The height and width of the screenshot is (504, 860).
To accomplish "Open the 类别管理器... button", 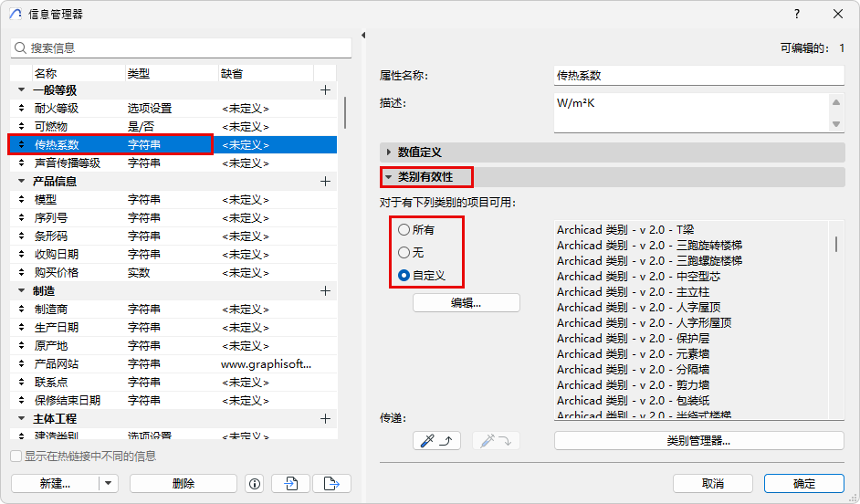I will pyautogui.click(x=698, y=440).
